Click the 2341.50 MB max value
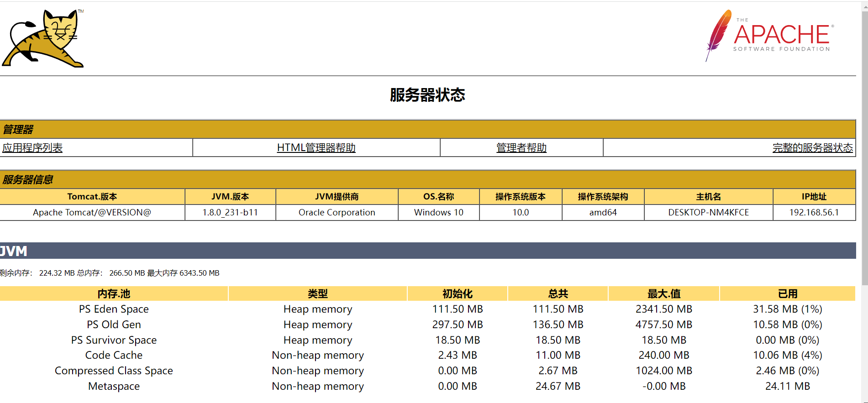Screen dimensions: 868x403 click(664, 309)
